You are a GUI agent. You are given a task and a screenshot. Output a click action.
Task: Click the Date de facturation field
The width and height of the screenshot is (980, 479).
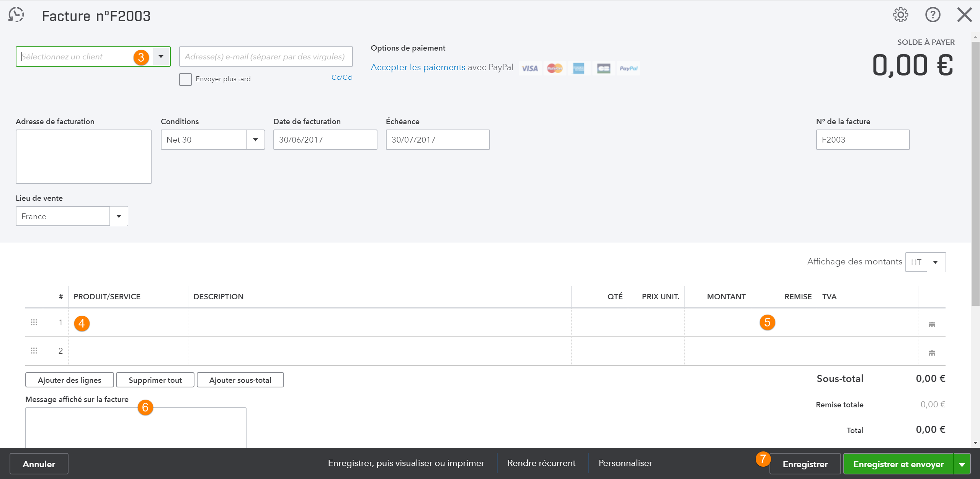click(325, 140)
